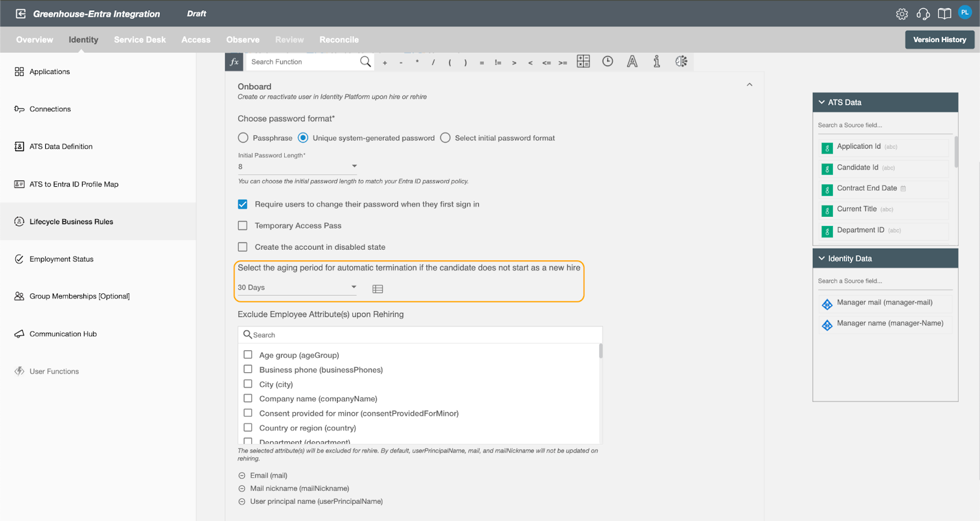Open Employment Status in sidebar
The height and width of the screenshot is (521, 980).
[61, 259]
